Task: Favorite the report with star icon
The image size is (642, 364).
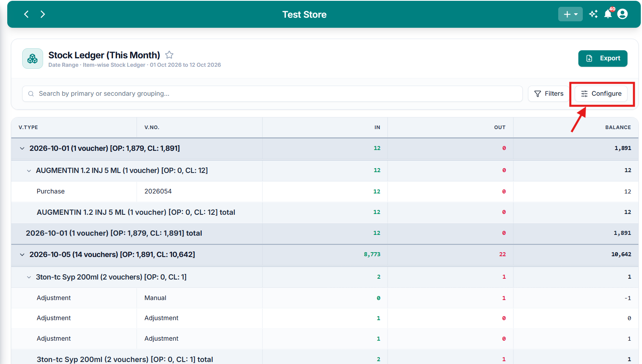Action: coord(169,55)
